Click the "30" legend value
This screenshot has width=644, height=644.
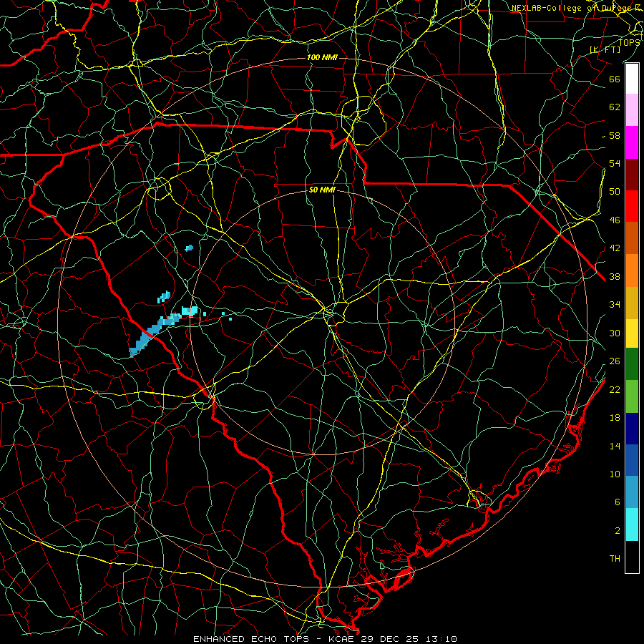click(x=615, y=333)
